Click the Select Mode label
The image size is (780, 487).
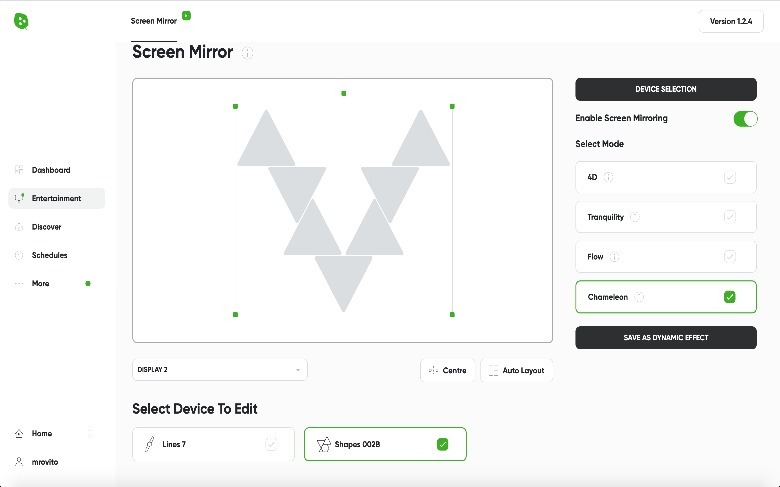pyautogui.click(x=599, y=144)
